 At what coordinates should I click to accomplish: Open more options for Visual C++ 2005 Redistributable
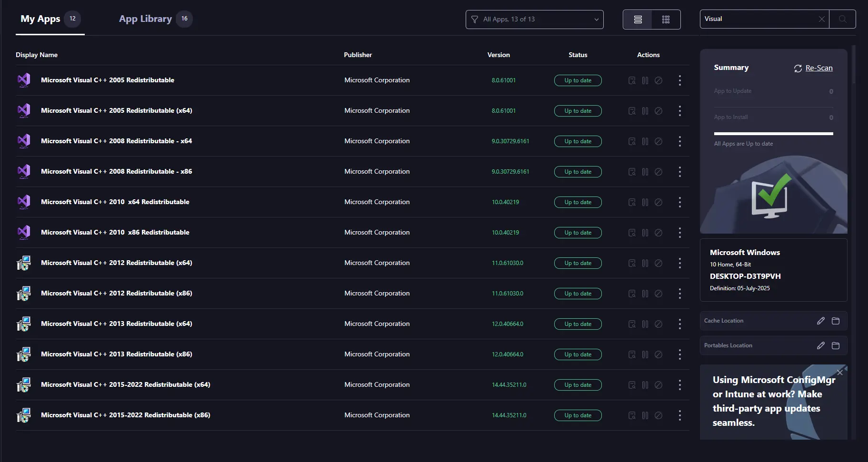(680, 80)
